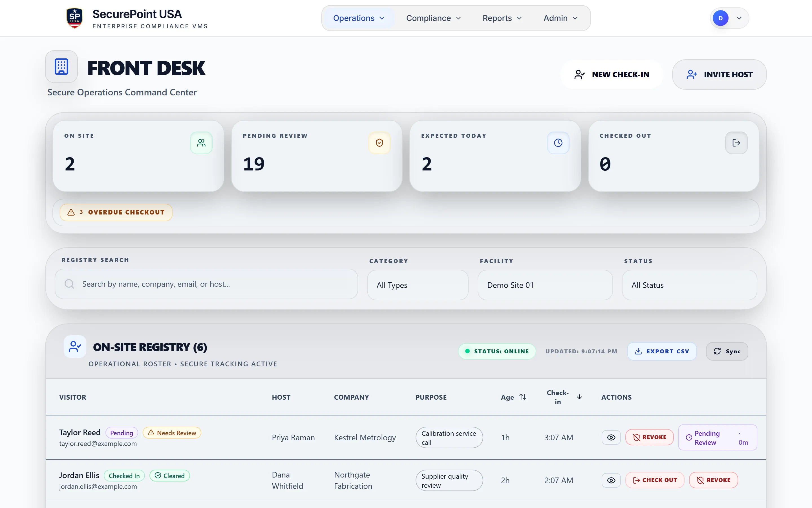Click the Sync button
The image size is (812, 508).
pos(727,351)
